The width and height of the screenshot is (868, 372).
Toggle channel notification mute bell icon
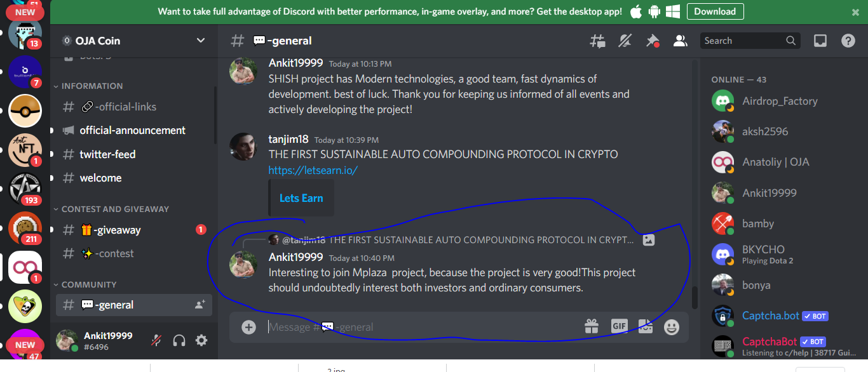625,41
